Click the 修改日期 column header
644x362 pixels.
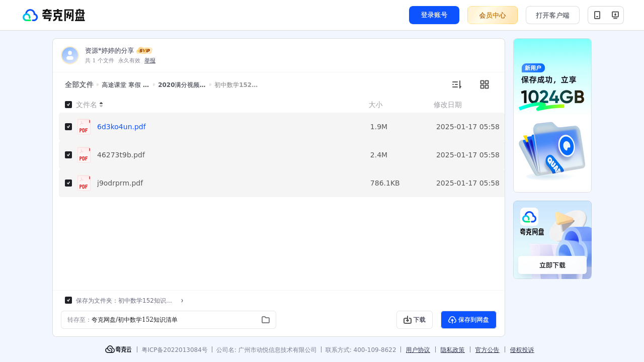[x=448, y=105]
